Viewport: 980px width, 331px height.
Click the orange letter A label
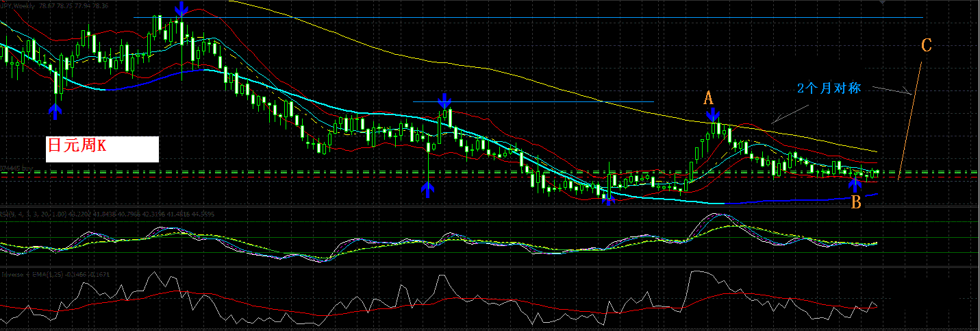coord(709,98)
